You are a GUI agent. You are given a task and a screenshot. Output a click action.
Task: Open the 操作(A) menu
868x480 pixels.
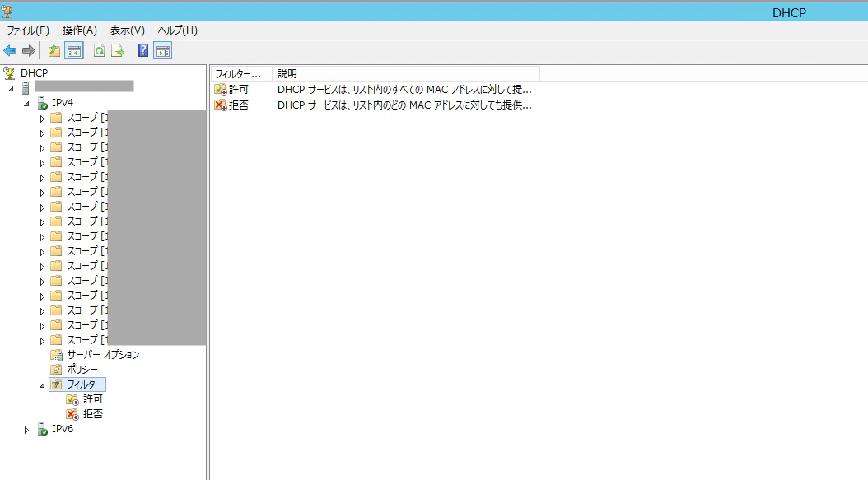point(80,30)
